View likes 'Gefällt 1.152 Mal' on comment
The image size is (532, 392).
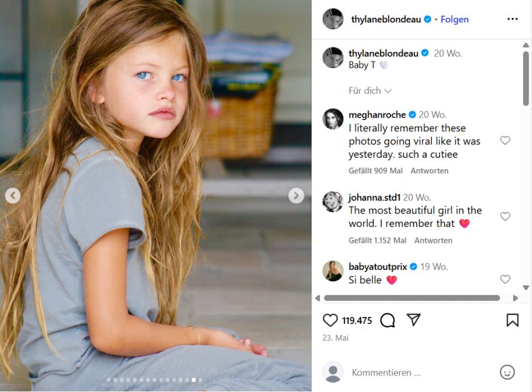coord(378,241)
